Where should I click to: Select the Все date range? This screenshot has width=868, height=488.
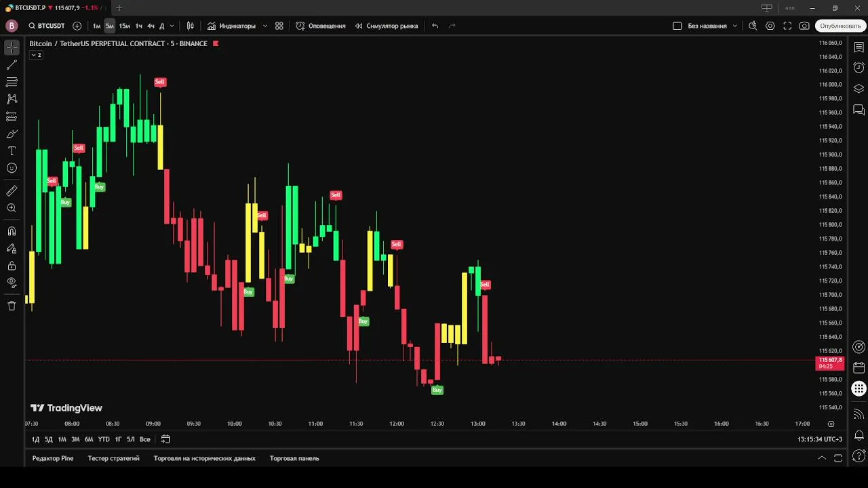coord(144,439)
